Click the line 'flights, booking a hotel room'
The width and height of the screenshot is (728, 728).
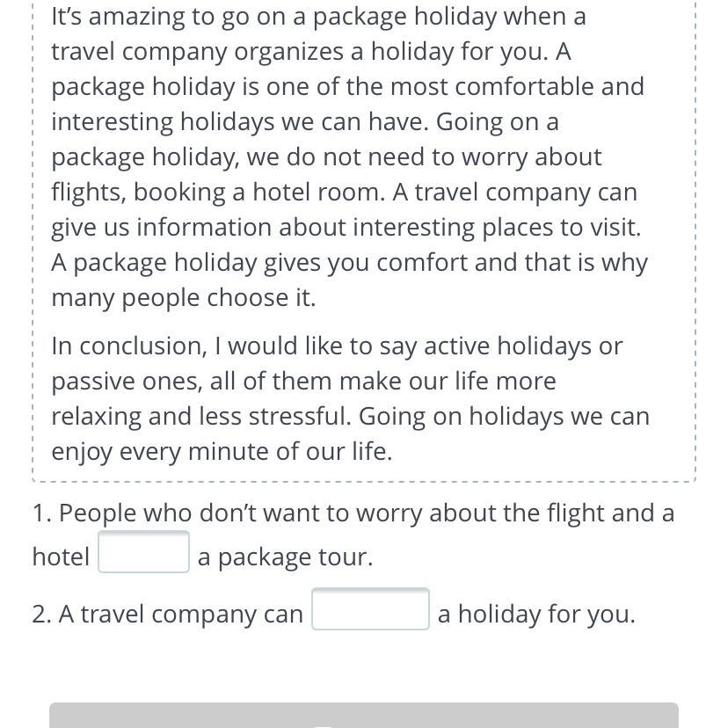point(344,193)
